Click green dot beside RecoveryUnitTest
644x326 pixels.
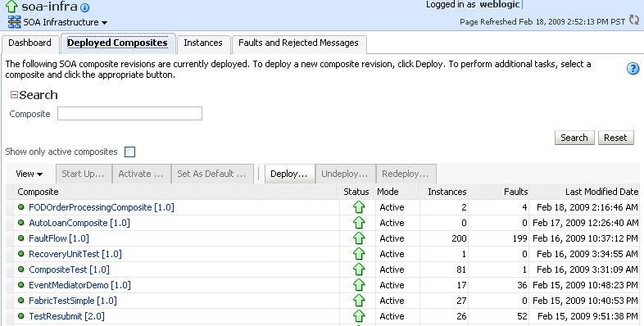21,254
